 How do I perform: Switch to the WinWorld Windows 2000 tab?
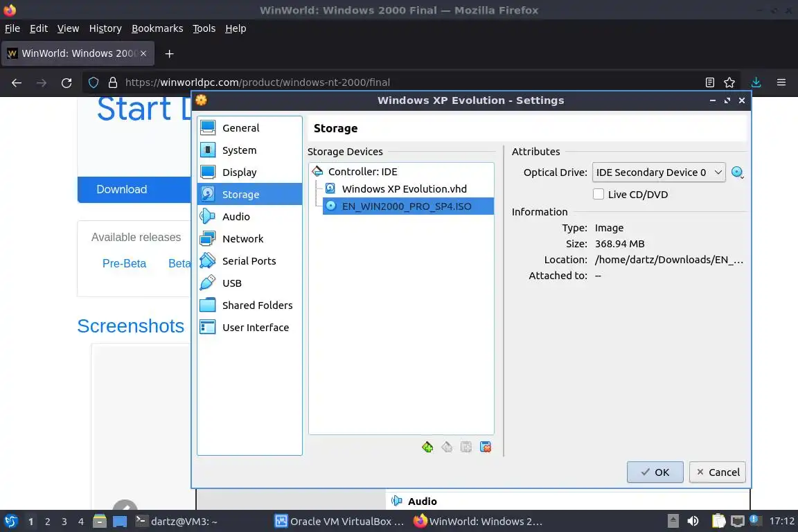(78, 53)
